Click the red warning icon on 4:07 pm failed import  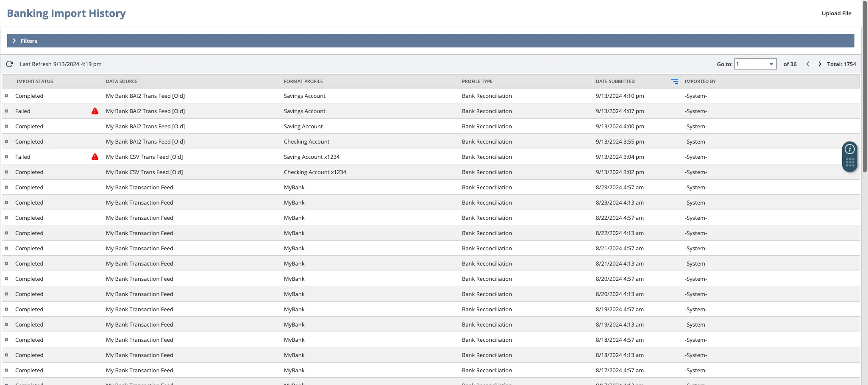[95, 111]
